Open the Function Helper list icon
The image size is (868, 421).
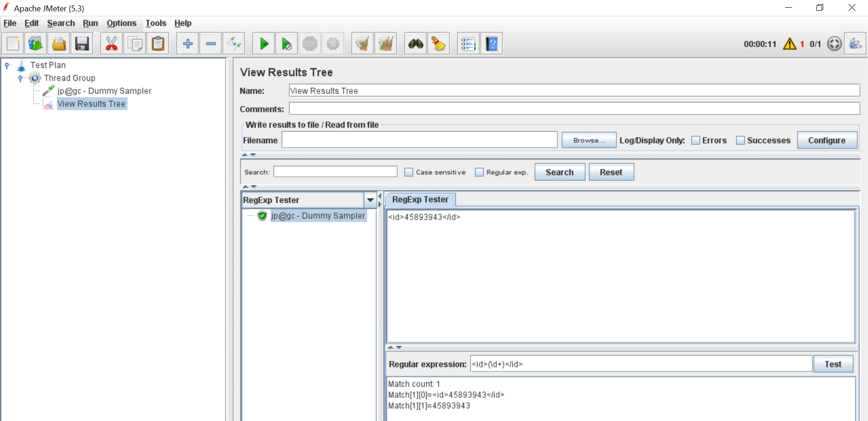tap(468, 44)
